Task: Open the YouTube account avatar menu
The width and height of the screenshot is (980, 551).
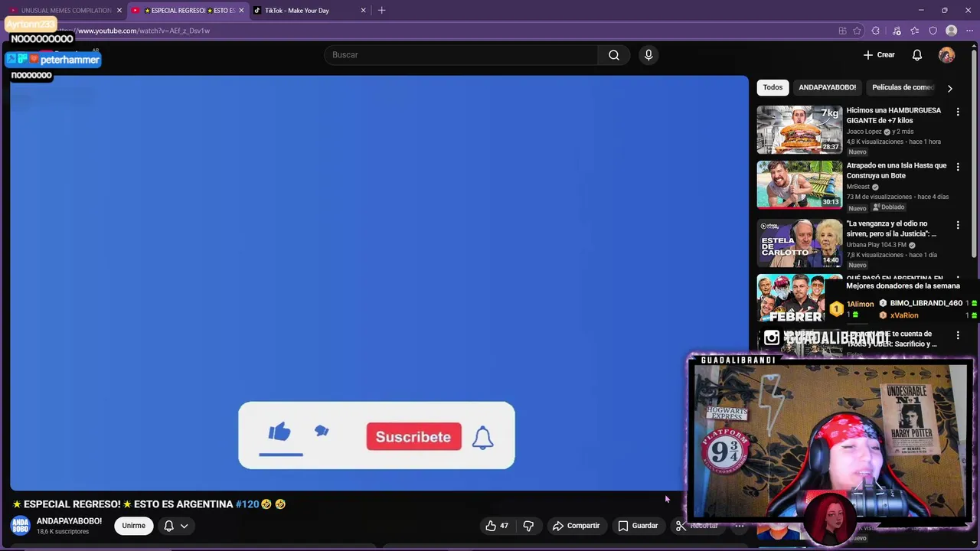Action: pyautogui.click(x=947, y=55)
